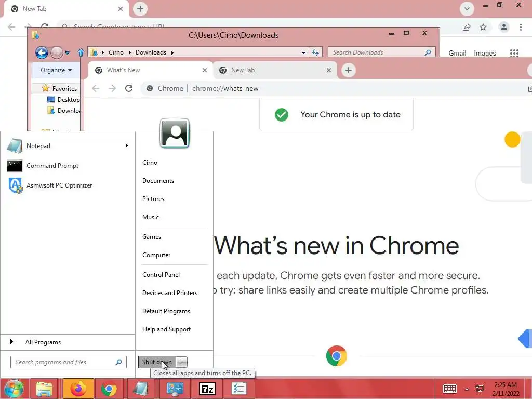Open new tab in background Chrome window

[140, 9]
